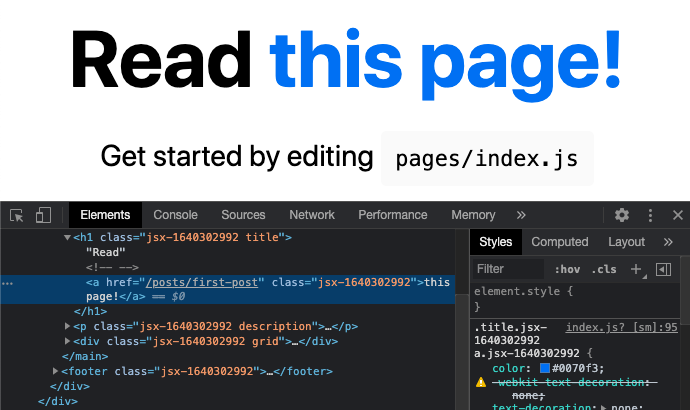Viewport: 690px width, 410px height.
Task: Activate the inspect element picker icon
Action: tap(16, 216)
